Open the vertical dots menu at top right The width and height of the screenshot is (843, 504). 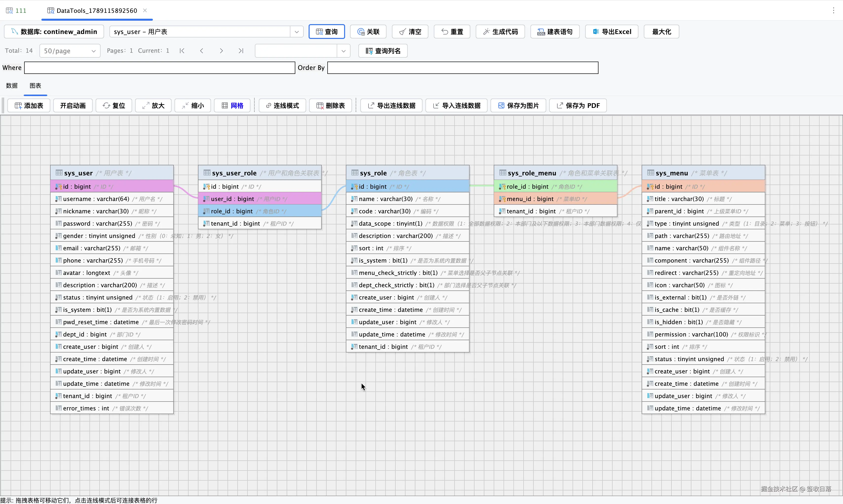point(833,11)
